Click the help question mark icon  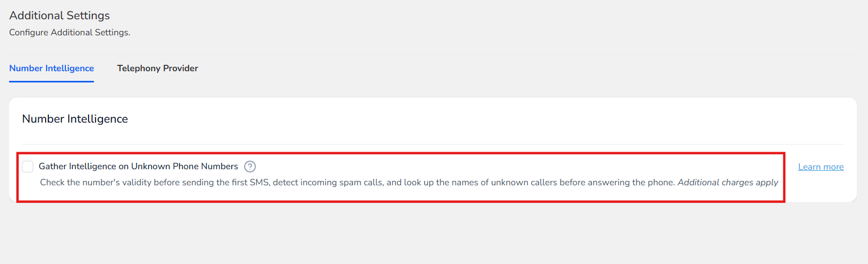(x=250, y=167)
